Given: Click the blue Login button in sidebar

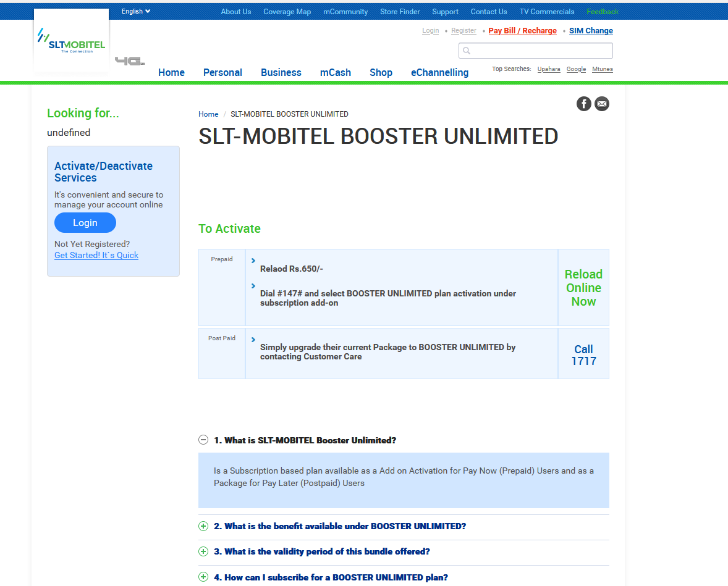Looking at the screenshot, I should point(85,223).
